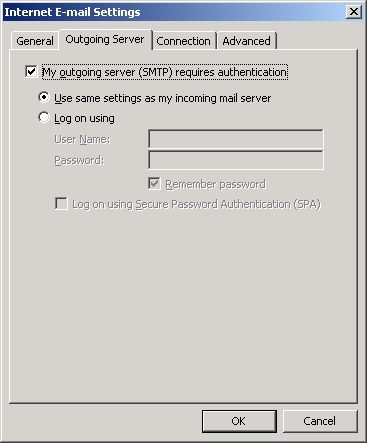This screenshot has width=367, height=443.
Task: Uncheck the SMTP requires authentication checkbox
Action: 31,72
